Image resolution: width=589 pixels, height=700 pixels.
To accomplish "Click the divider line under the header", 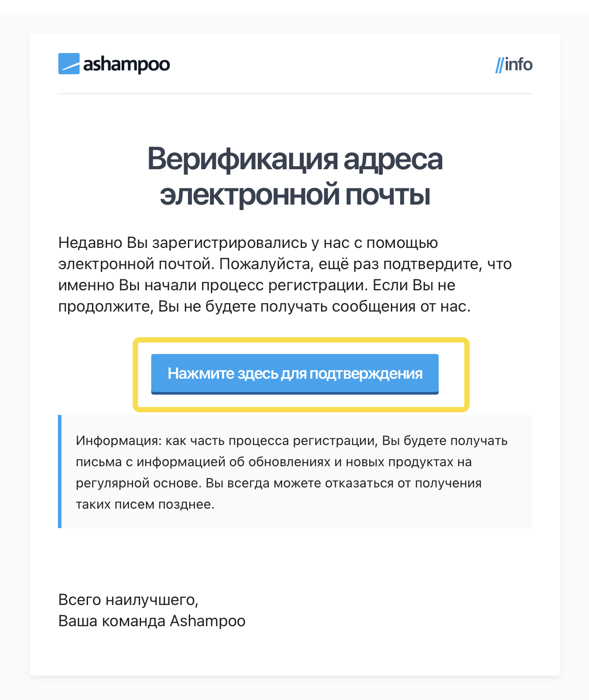I will [x=294, y=94].
